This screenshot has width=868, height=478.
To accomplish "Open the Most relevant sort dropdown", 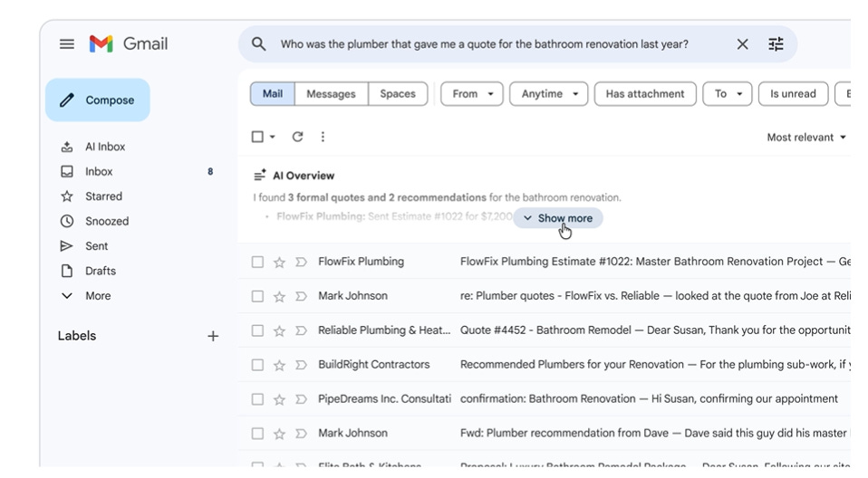I will tap(806, 138).
